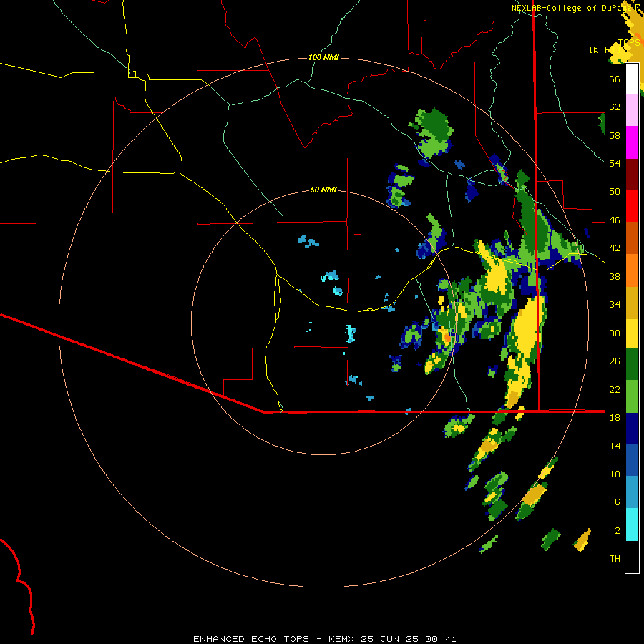Image resolution: width=644 pixels, height=644 pixels.
Task: Click the legend value '18'
Action: pyautogui.click(x=615, y=418)
